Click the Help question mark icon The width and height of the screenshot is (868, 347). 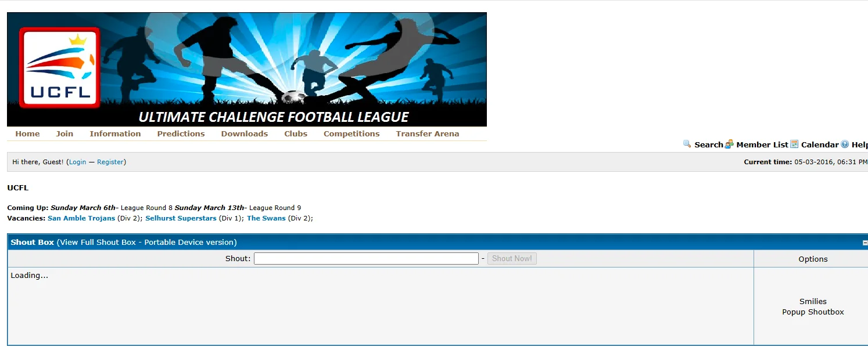click(845, 144)
